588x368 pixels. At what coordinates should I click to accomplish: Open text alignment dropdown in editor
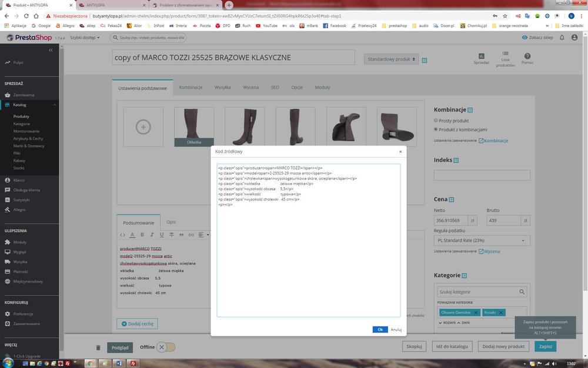coord(203,235)
